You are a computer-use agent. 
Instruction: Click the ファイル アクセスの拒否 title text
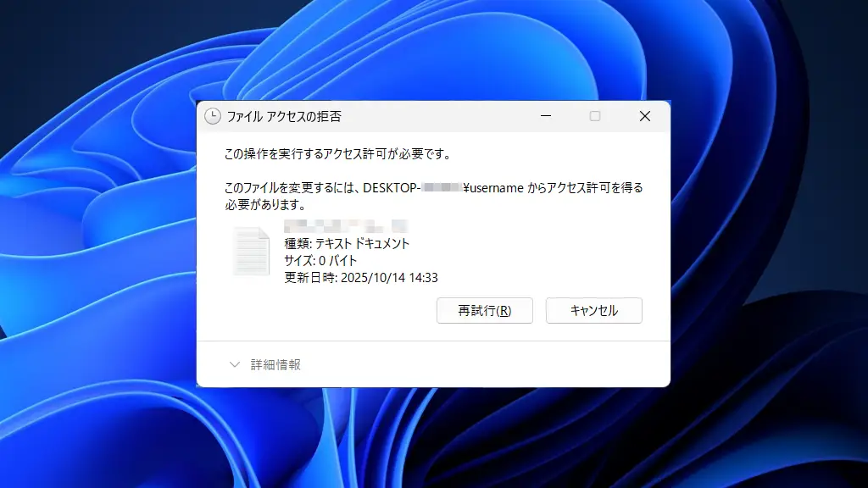[284, 116]
